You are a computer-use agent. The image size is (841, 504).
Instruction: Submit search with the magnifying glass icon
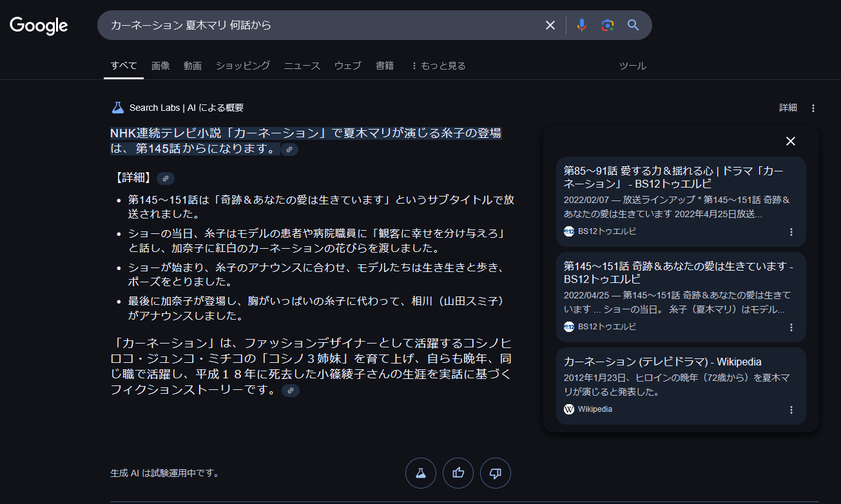point(633,25)
